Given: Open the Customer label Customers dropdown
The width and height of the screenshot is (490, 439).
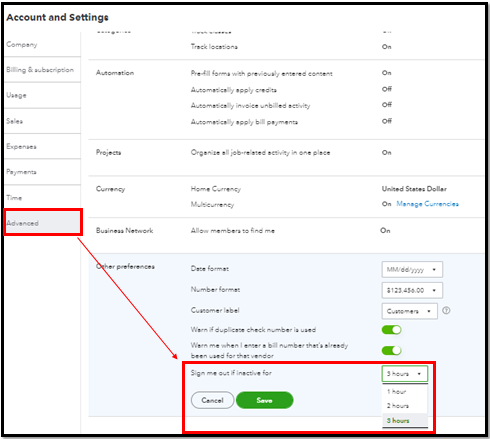Looking at the screenshot, I should coord(409,311).
